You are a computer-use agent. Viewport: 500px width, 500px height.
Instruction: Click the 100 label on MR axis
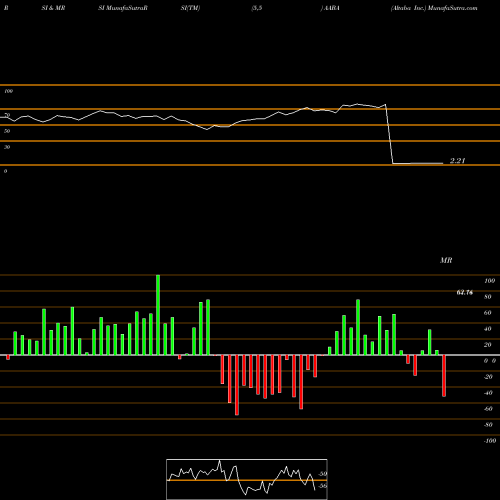[489, 281]
